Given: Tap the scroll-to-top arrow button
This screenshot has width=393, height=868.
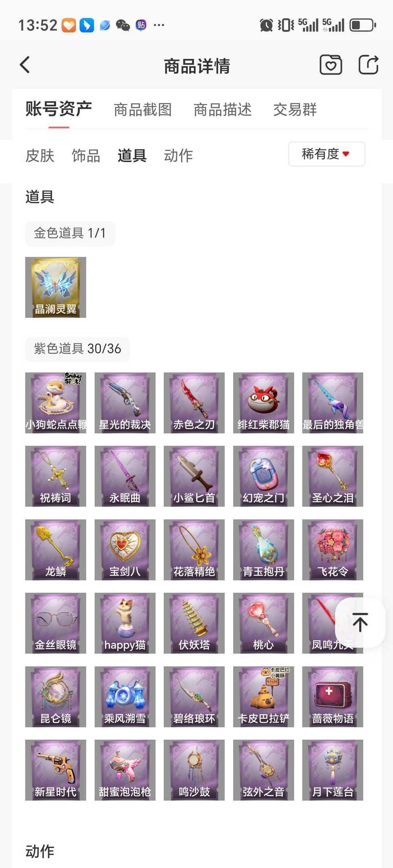Looking at the screenshot, I should pyautogui.click(x=360, y=622).
